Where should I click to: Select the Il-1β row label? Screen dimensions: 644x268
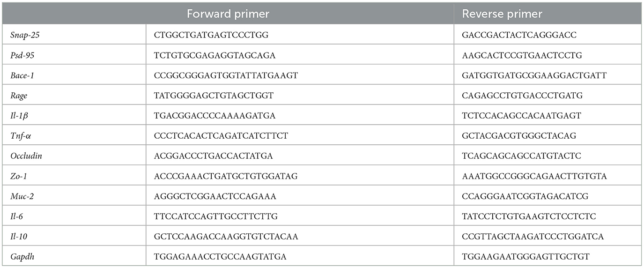coord(18,116)
